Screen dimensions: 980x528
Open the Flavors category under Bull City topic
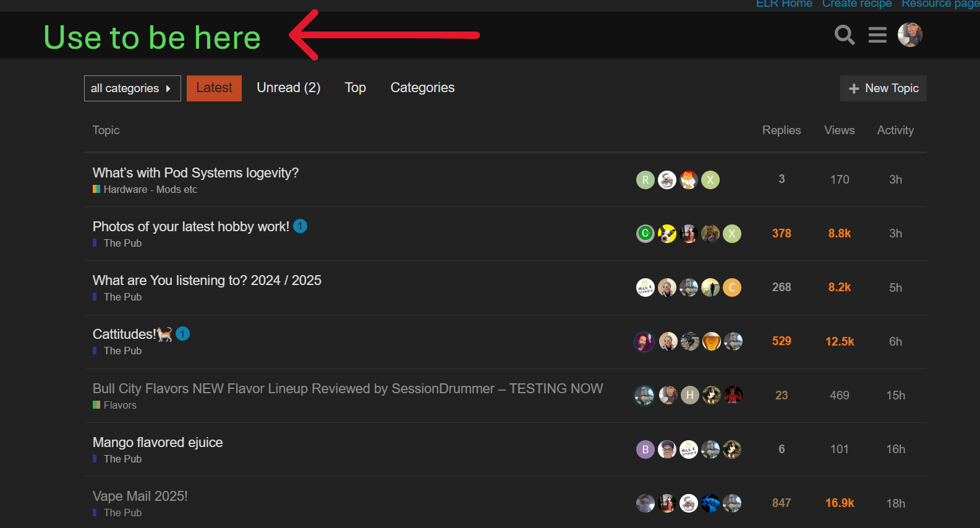(119, 406)
